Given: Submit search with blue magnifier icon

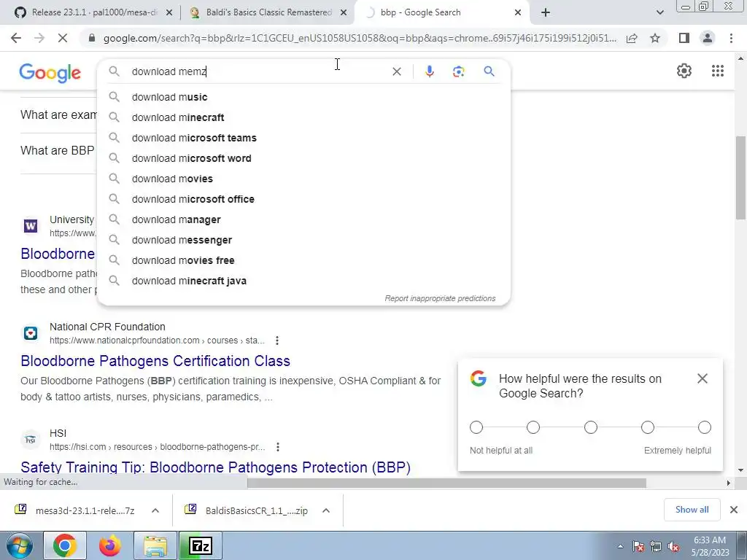Looking at the screenshot, I should pyautogui.click(x=489, y=71).
